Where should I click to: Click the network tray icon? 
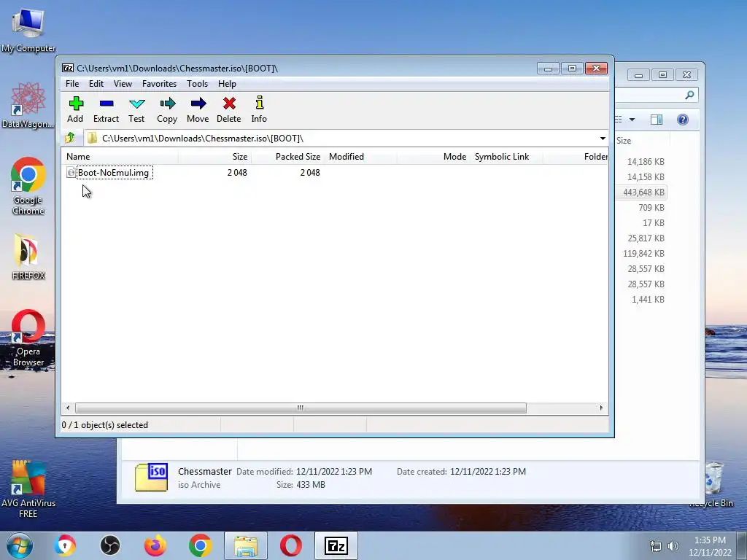[656, 546]
